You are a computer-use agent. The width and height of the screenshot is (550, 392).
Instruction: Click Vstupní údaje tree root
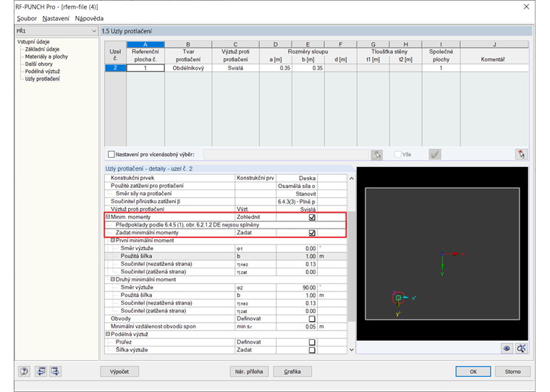click(33, 42)
